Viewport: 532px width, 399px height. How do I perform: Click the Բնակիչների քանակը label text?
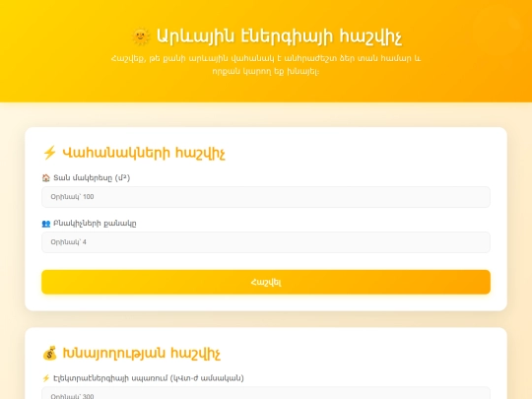point(95,224)
